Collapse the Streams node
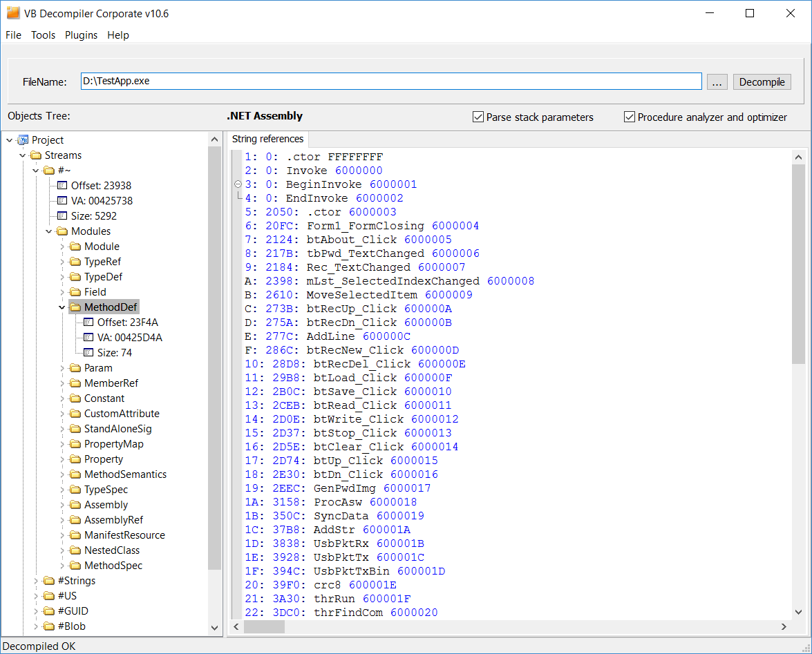This screenshot has width=812, height=654. (x=22, y=155)
